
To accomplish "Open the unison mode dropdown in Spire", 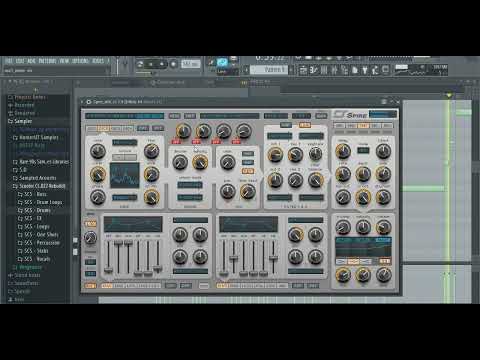I will point(190,185).
